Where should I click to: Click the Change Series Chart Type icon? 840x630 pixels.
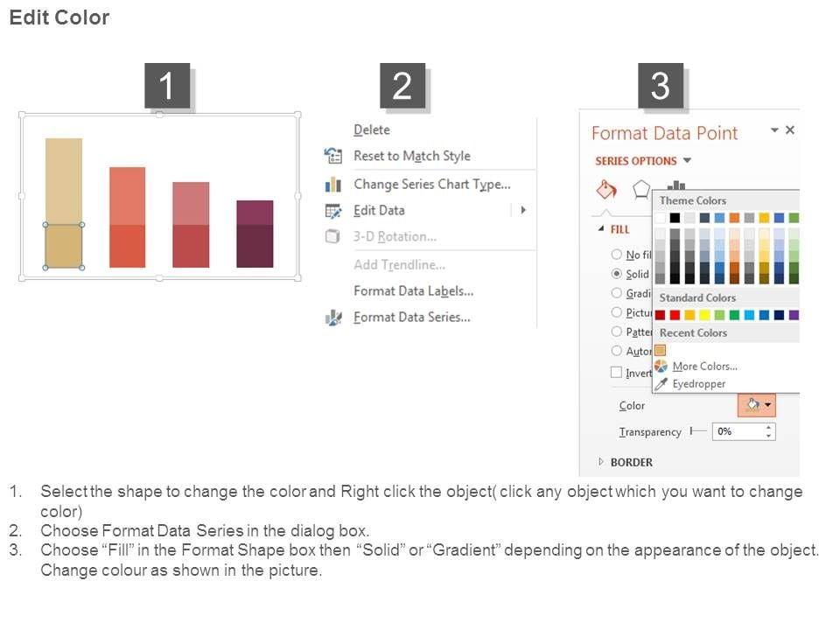click(x=332, y=185)
